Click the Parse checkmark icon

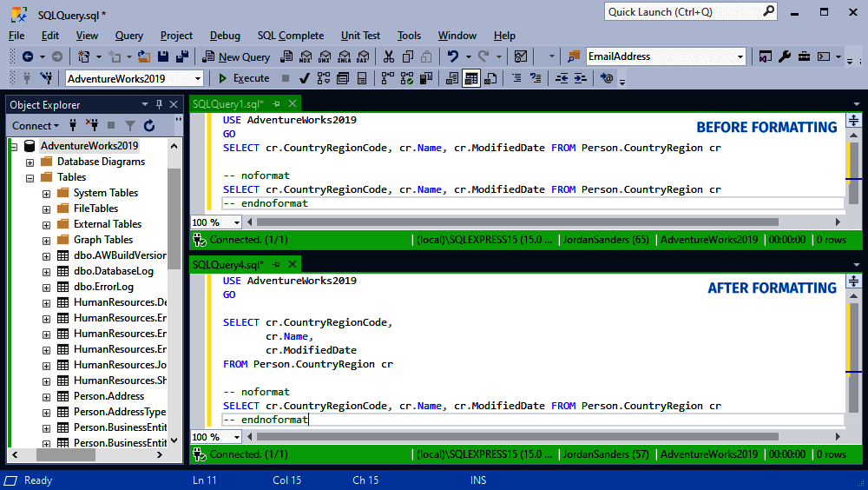pyautogui.click(x=305, y=78)
